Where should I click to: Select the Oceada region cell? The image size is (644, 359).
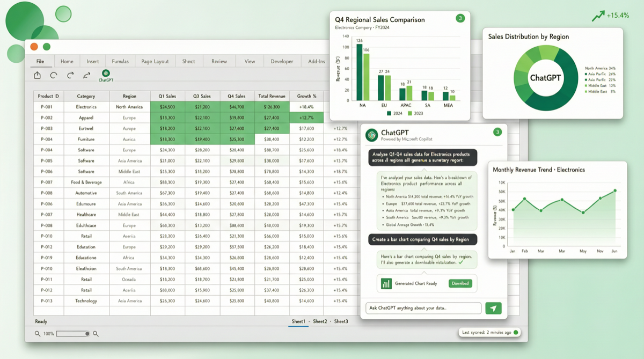tap(129, 279)
